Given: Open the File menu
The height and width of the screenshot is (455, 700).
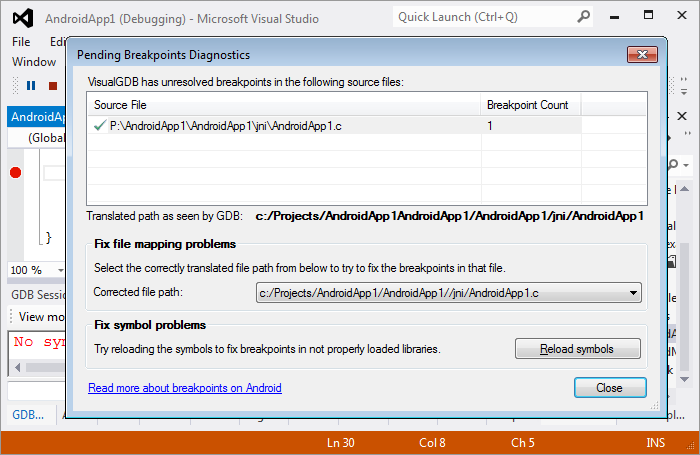Looking at the screenshot, I should point(21,42).
